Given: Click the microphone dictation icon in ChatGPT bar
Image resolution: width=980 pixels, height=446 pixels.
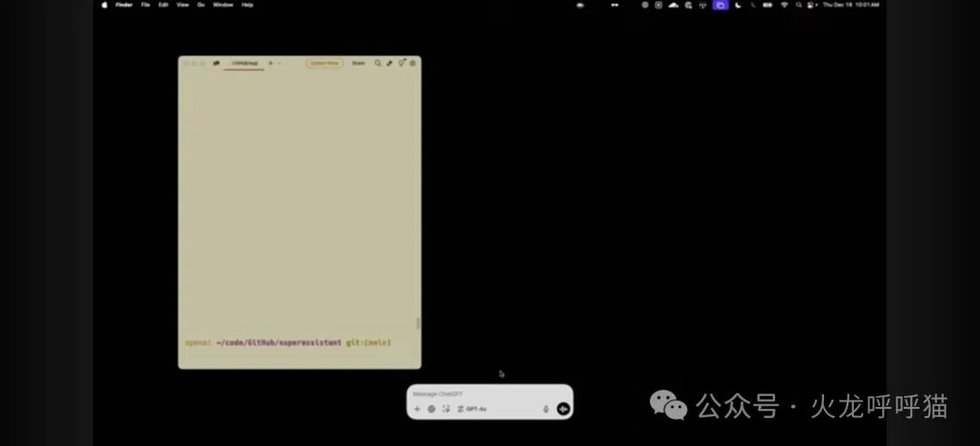Looking at the screenshot, I should (545, 409).
